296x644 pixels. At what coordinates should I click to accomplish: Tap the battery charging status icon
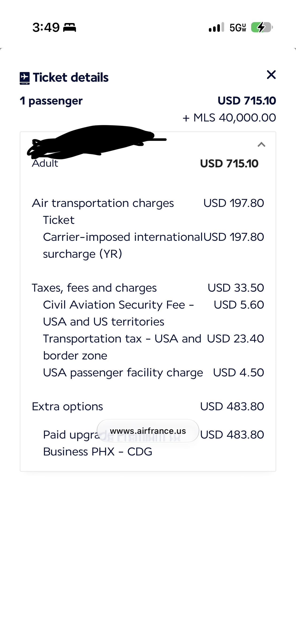pyautogui.click(x=262, y=27)
